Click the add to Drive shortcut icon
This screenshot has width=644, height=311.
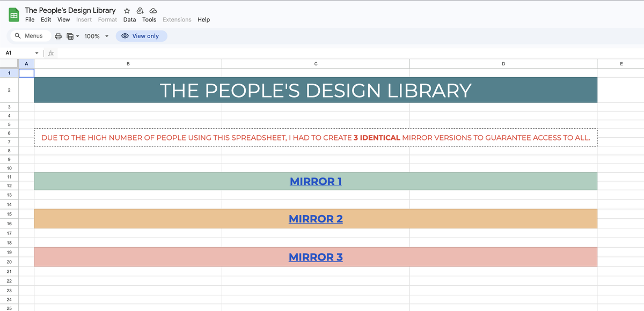tap(140, 11)
